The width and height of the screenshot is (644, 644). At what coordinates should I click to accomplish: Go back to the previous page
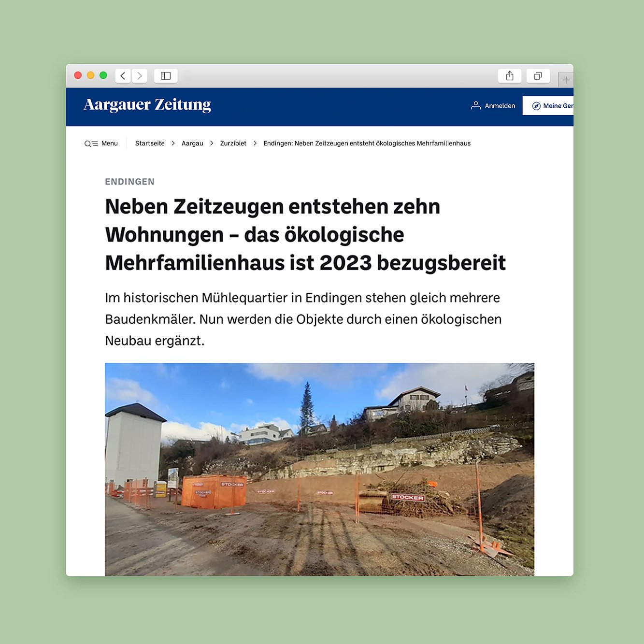point(123,76)
